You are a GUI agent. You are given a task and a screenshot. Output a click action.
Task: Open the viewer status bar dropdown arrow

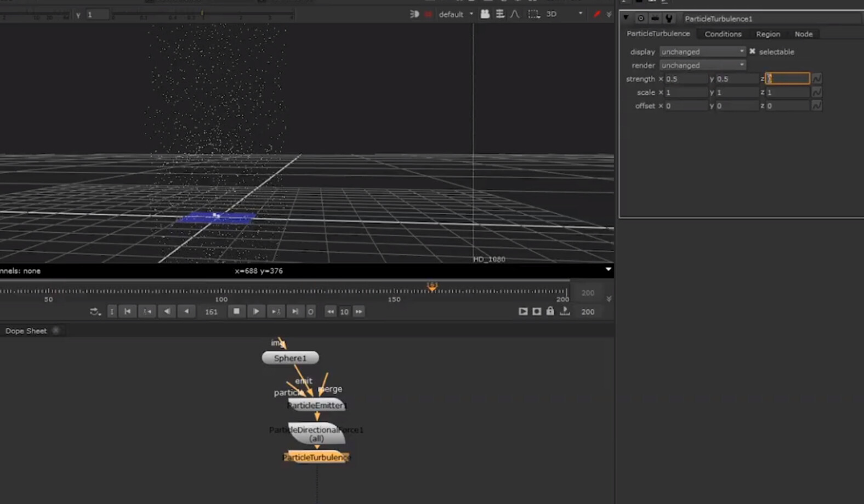(608, 269)
